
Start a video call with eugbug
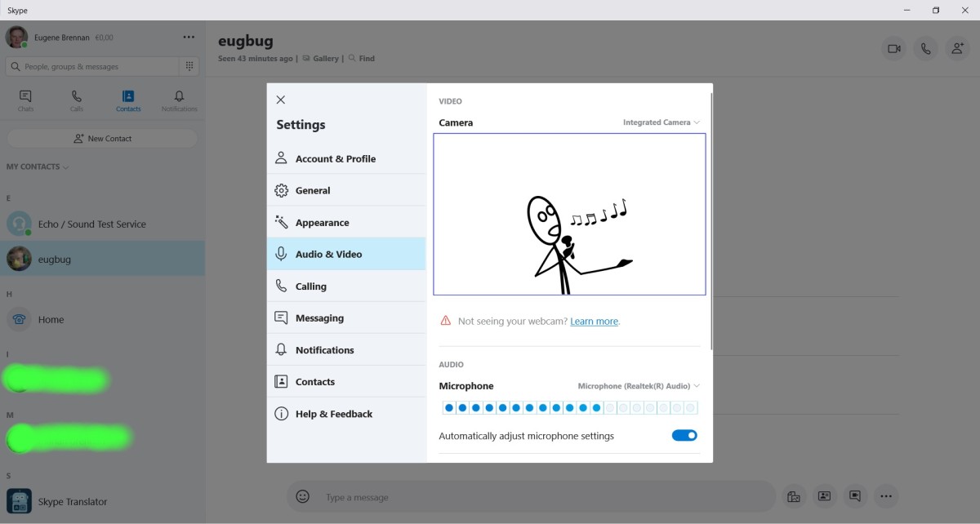[x=893, y=48]
